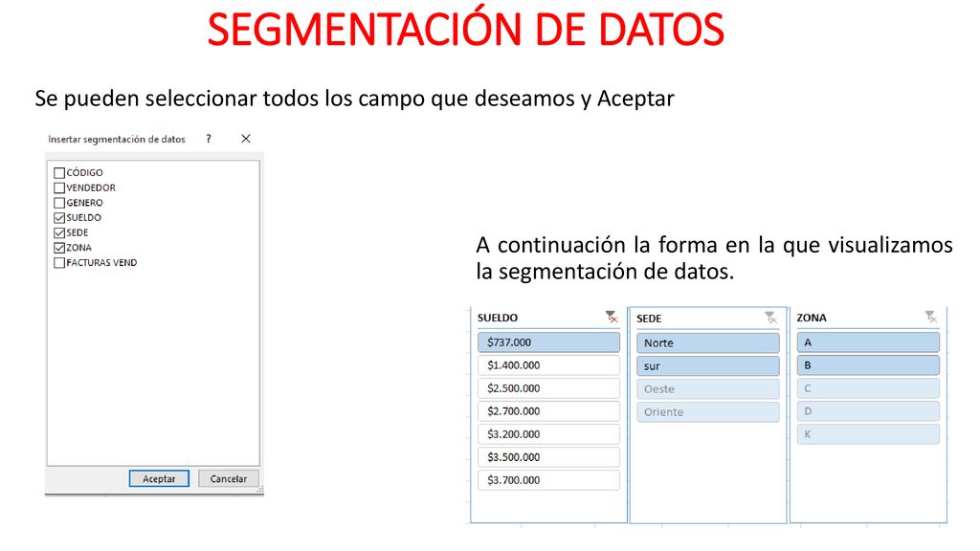Close the Insertar segmentación de datos dialog
Image resolution: width=980 pixels, height=551 pixels.
pyautogui.click(x=246, y=139)
